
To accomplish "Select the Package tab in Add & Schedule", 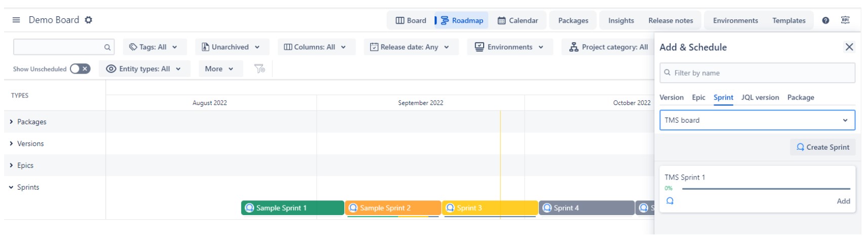I will tap(800, 97).
